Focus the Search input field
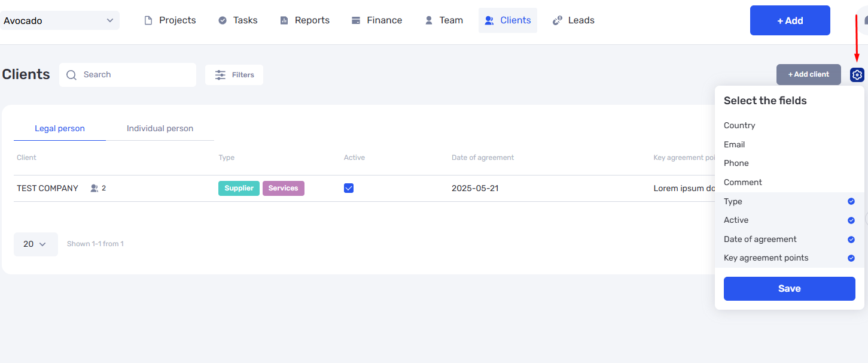 [127, 75]
